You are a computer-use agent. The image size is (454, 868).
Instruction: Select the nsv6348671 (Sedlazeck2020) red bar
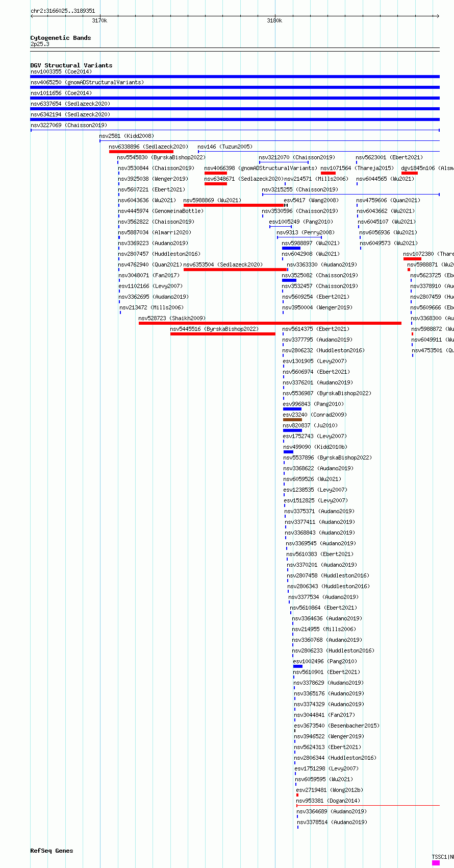(x=216, y=184)
